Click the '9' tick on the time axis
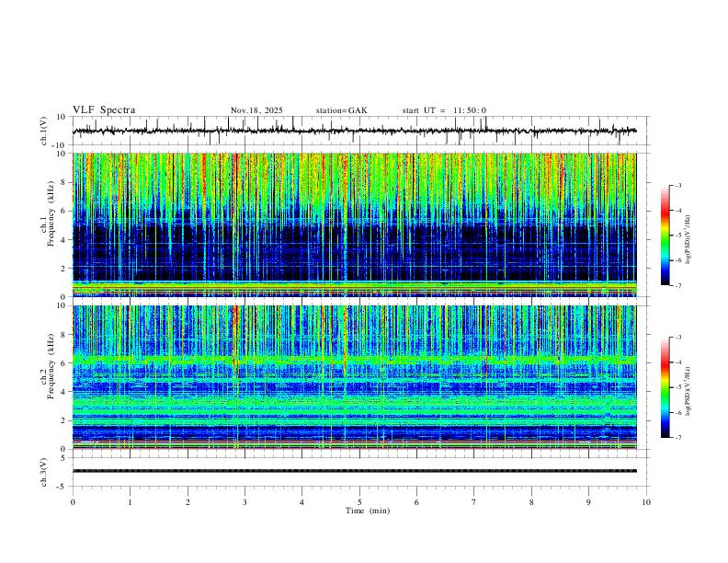This screenshot has height=563, width=728. 588,502
